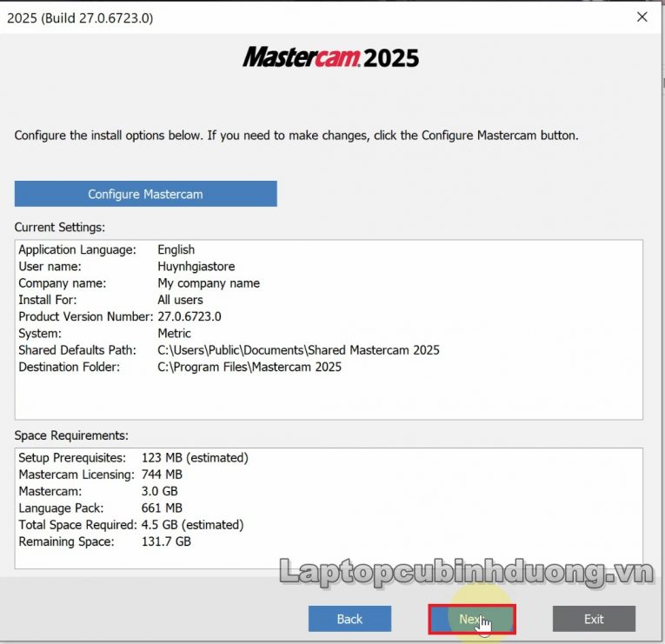Click the 'Space Requirements:' heading
The height and width of the screenshot is (644, 665).
71,435
